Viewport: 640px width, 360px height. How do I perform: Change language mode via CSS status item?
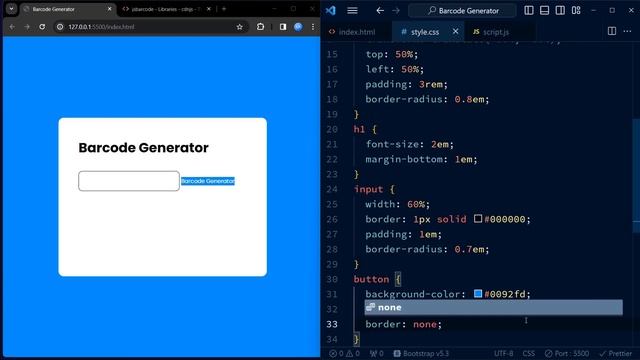click(529, 353)
